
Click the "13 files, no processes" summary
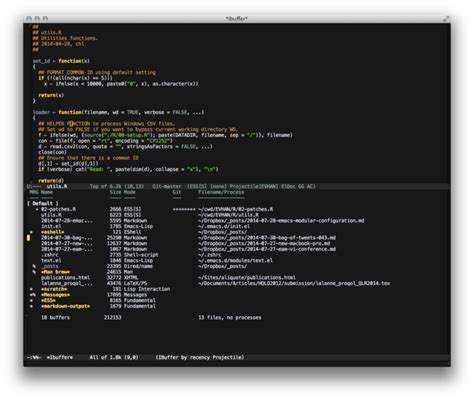pos(230,318)
